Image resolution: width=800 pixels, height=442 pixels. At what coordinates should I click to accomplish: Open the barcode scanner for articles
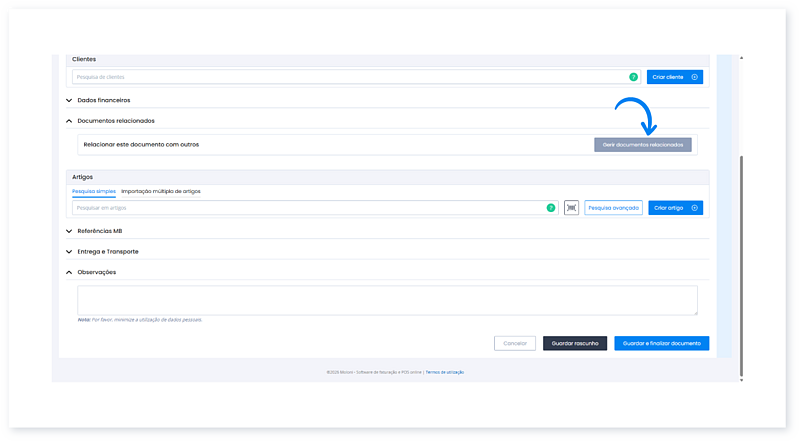click(x=571, y=208)
